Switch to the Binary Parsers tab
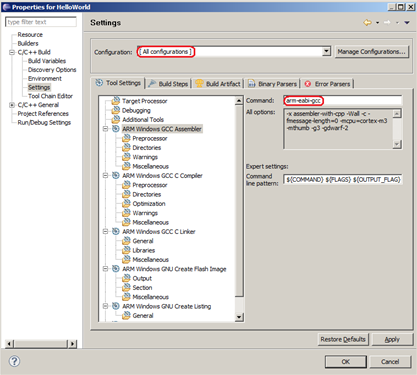 coord(273,84)
